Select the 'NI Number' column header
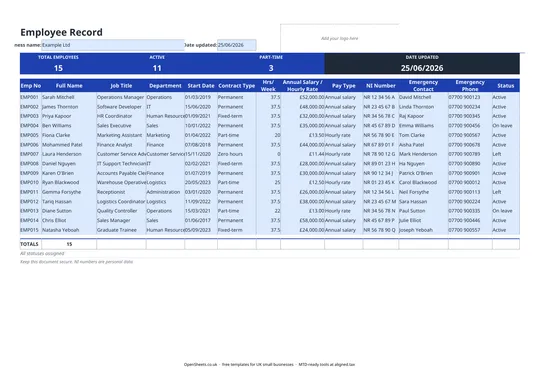The image size is (540, 382). [381, 86]
